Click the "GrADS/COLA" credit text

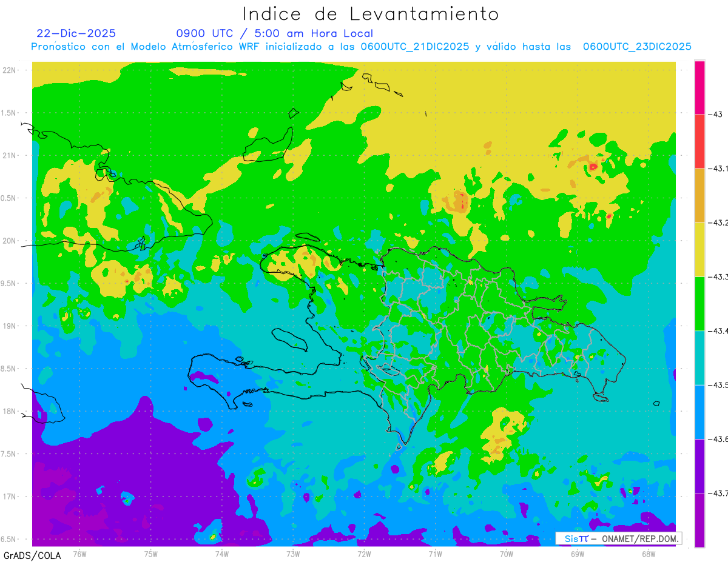click(32, 555)
